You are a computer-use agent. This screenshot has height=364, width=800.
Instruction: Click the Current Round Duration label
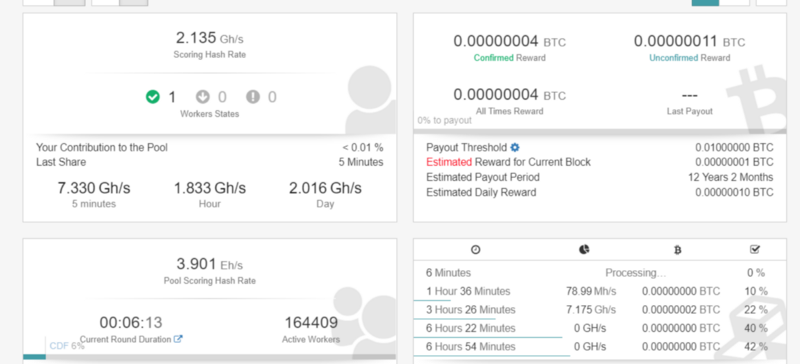point(126,339)
